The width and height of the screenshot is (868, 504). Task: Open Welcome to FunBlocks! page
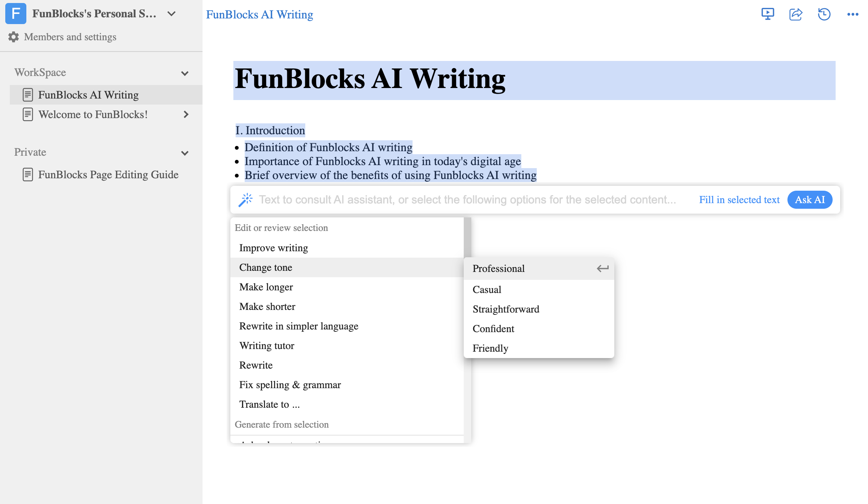93,114
